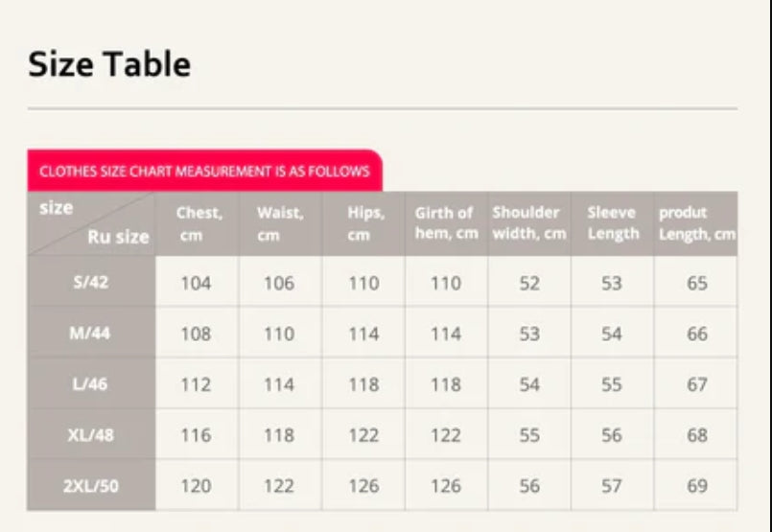Click the Size Table heading
This screenshot has width=772, height=532.
pyautogui.click(x=109, y=64)
